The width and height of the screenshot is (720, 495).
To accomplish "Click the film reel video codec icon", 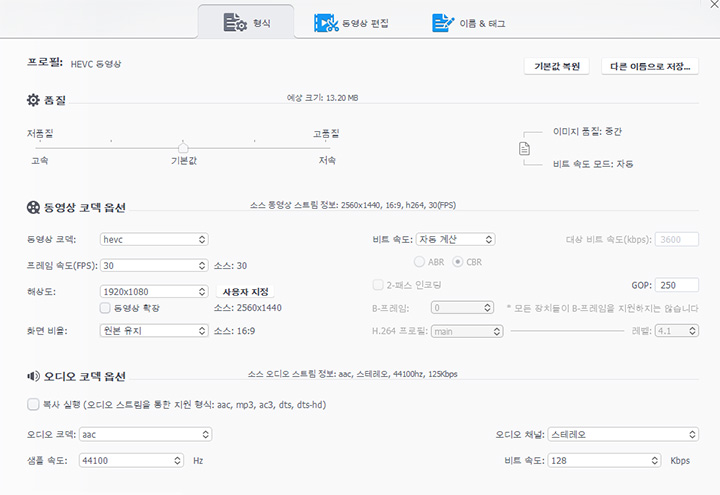I will click(x=33, y=208).
